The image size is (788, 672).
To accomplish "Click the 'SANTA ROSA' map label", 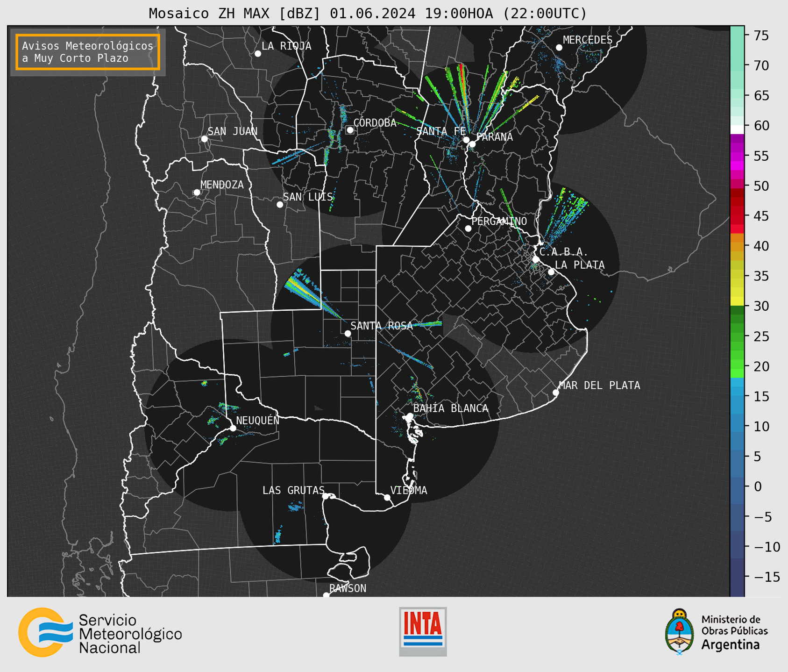I will 382,326.
